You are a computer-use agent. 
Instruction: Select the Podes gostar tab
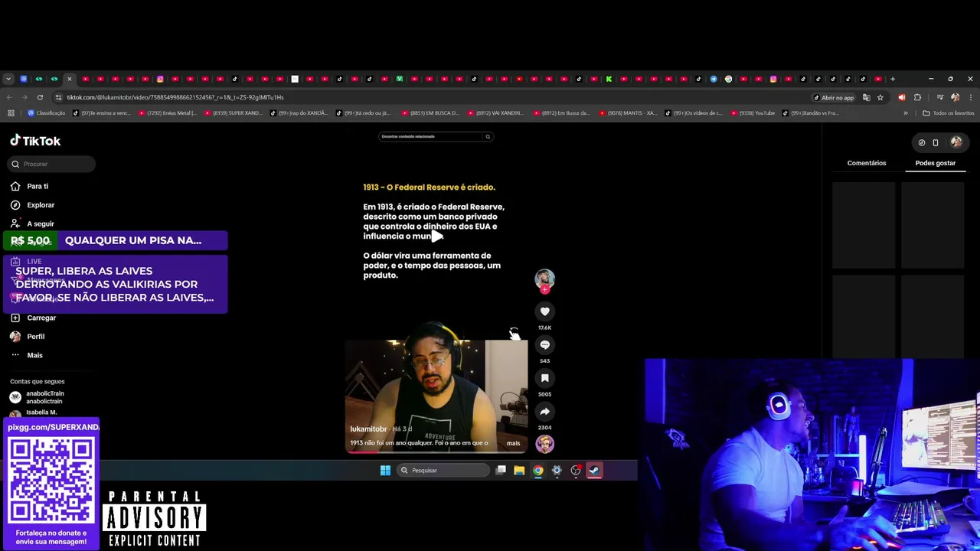[936, 163]
